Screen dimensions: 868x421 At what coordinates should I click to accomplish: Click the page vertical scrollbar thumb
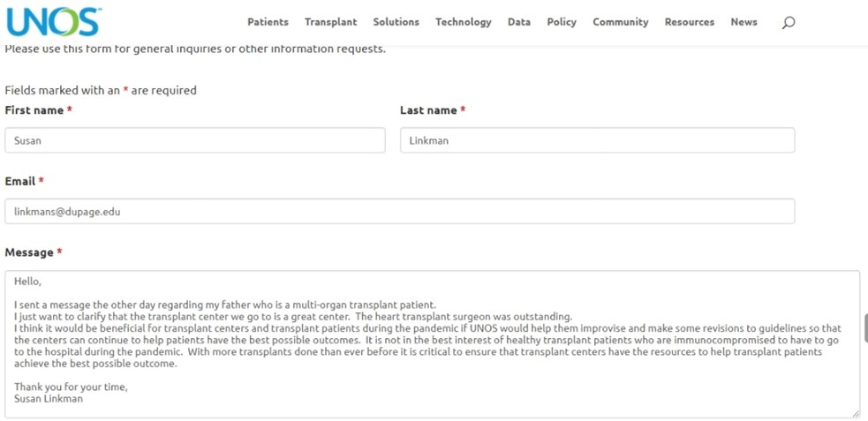pyautogui.click(x=865, y=328)
